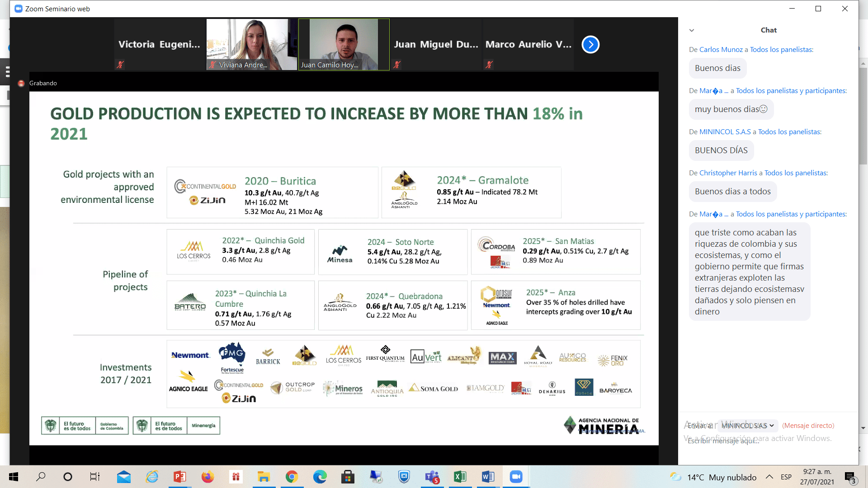Click the MININCOL S.A.S sender name in chat
The image size is (868, 488).
(x=725, y=132)
